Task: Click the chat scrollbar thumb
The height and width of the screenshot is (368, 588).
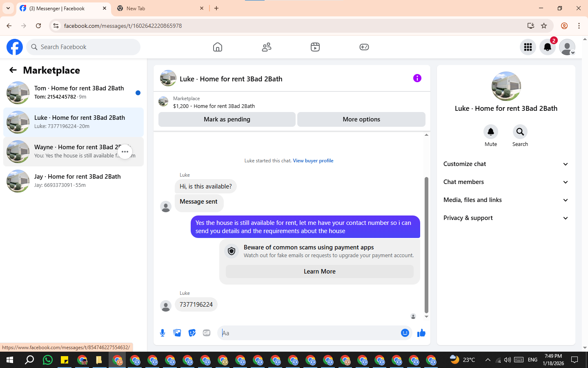Action: point(426,245)
